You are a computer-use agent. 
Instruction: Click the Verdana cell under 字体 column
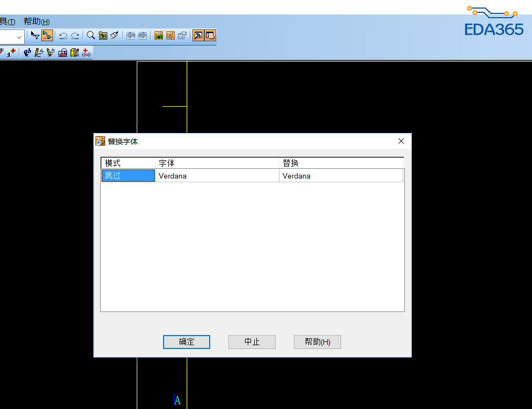click(217, 176)
